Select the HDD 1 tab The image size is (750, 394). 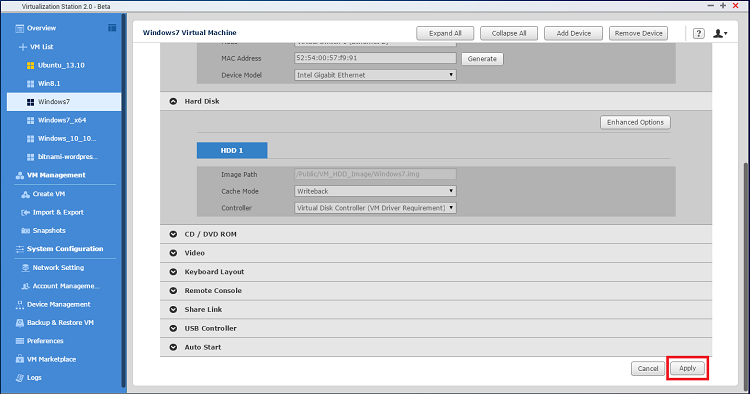coord(232,151)
